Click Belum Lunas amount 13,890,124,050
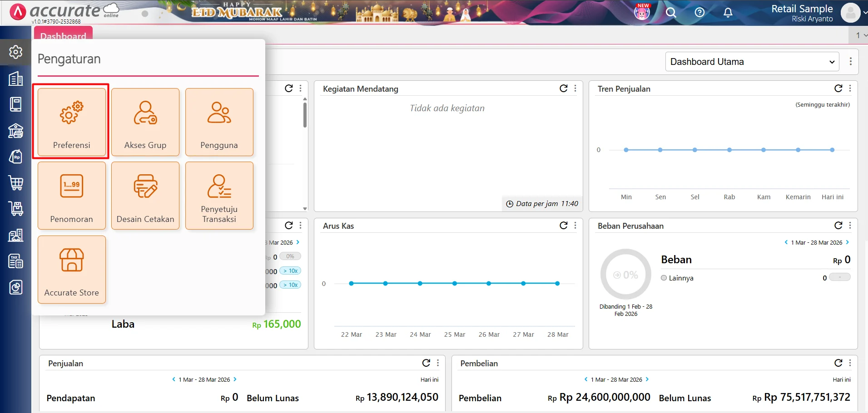The height and width of the screenshot is (413, 868). [397, 398]
